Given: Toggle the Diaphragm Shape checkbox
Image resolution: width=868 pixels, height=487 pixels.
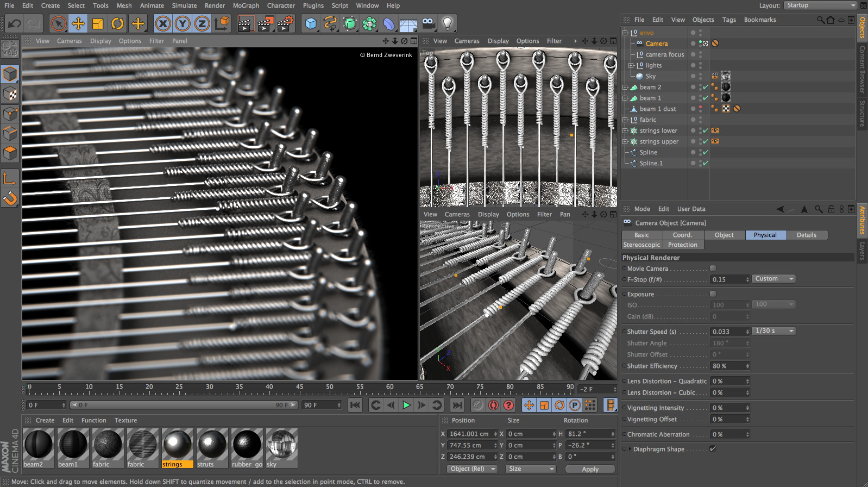Looking at the screenshot, I should (x=713, y=449).
